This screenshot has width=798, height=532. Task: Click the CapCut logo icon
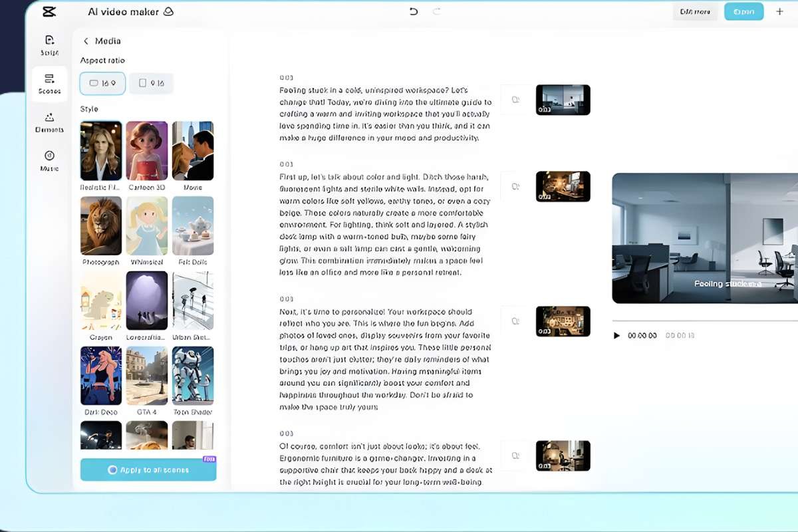tap(49, 11)
